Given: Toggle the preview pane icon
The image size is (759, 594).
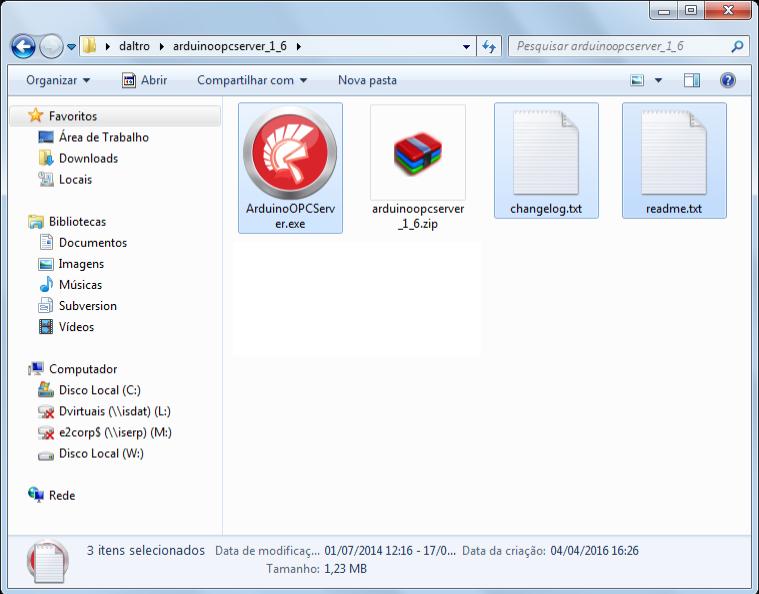Looking at the screenshot, I should [692, 80].
